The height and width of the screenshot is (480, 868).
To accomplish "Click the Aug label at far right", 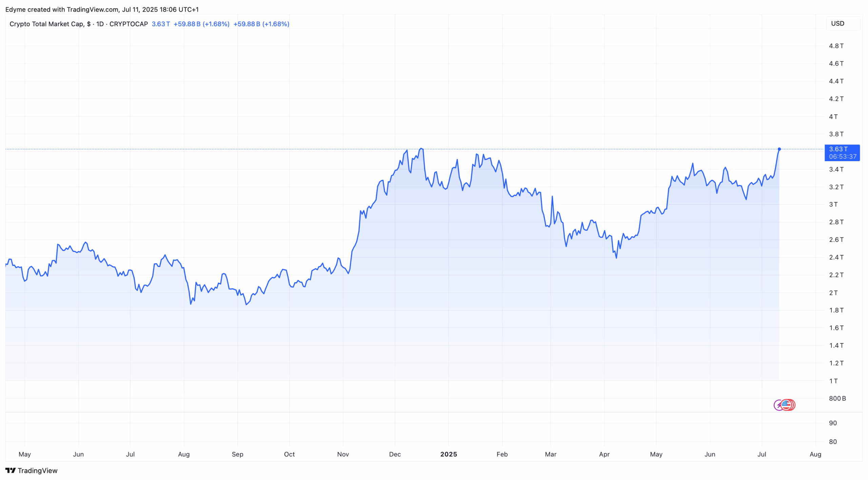I will 815,454.
